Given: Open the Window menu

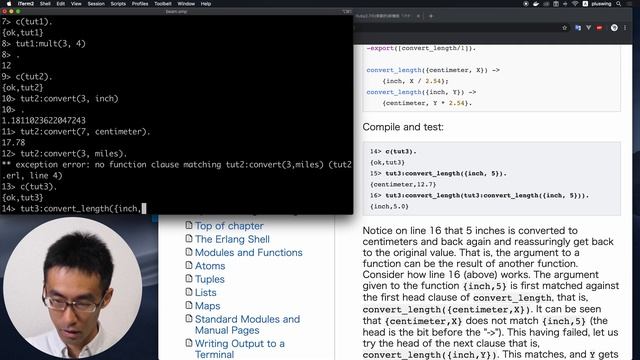Looking at the screenshot, I should click(186, 4).
